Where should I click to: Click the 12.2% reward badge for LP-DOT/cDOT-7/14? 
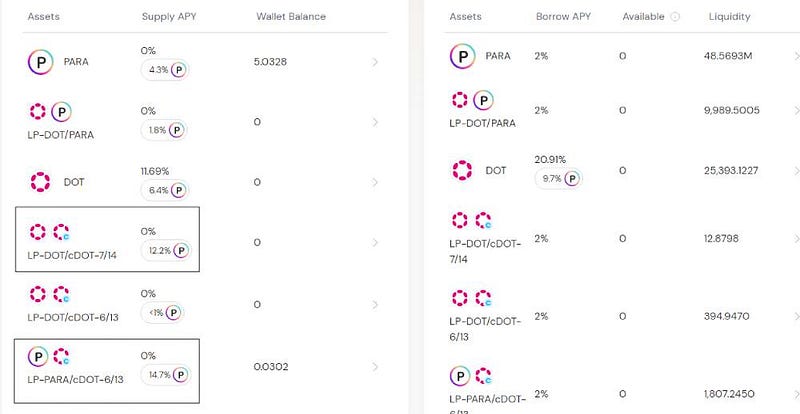(x=165, y=252)
